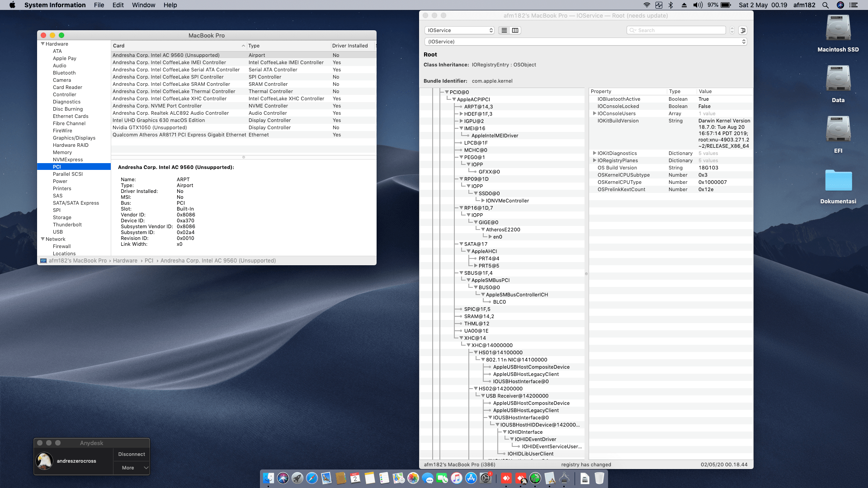
Task: Select the Data drive icon on desktop
Action: 838,79
